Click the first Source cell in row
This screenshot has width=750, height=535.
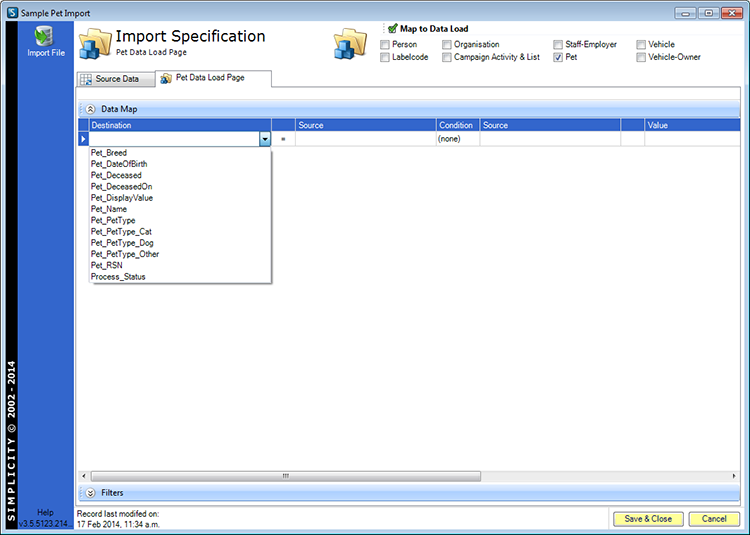point(365,139)
